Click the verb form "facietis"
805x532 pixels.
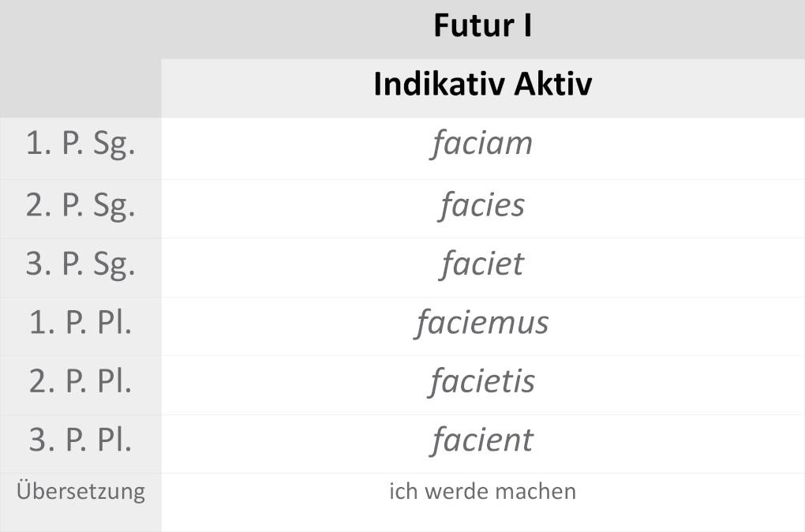[x=482, y=381]
